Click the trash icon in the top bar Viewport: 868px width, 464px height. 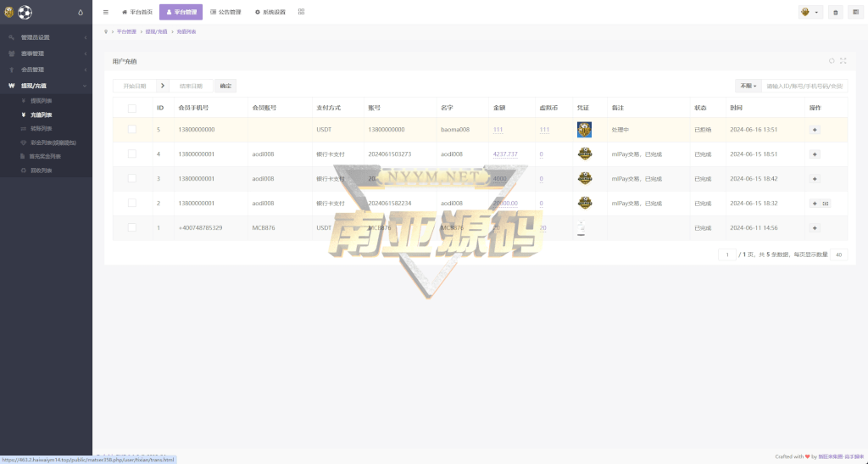tap(836, 12)
